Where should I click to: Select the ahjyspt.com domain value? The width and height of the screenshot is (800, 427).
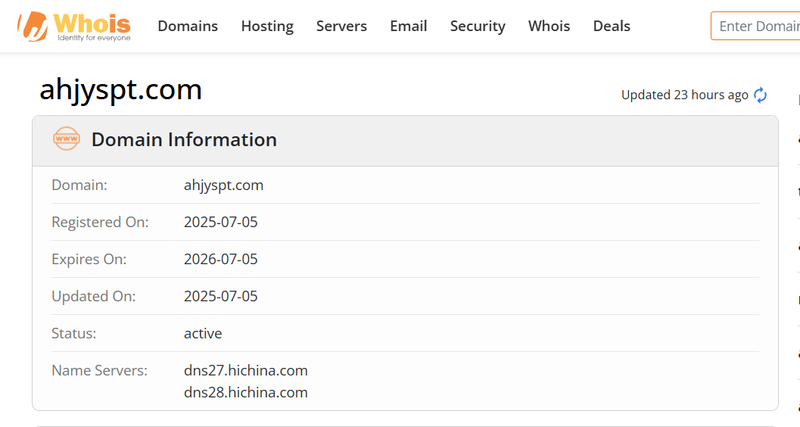tap(223, 185)
